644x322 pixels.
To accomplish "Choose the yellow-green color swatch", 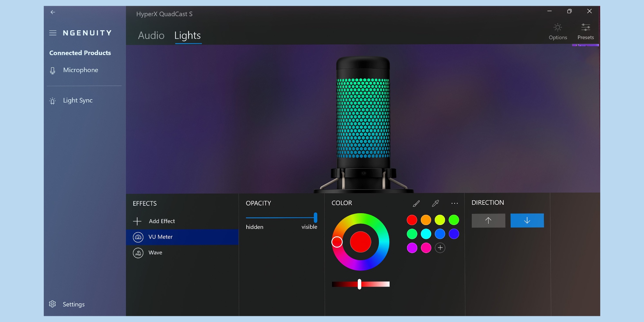I will coord(440,220).
